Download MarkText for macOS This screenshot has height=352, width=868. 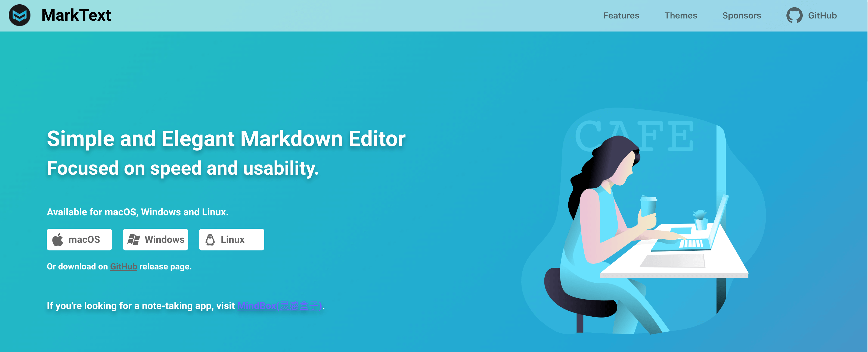79,240
